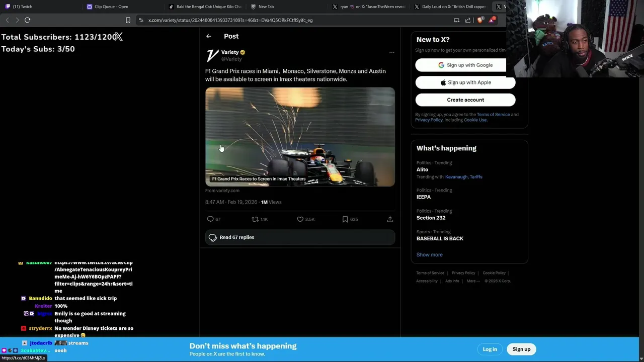The width and height of the screenshot is (644, 362).
Task: Click the browser forward arrow
Action: pyautogui.click(x=17, y=20)
